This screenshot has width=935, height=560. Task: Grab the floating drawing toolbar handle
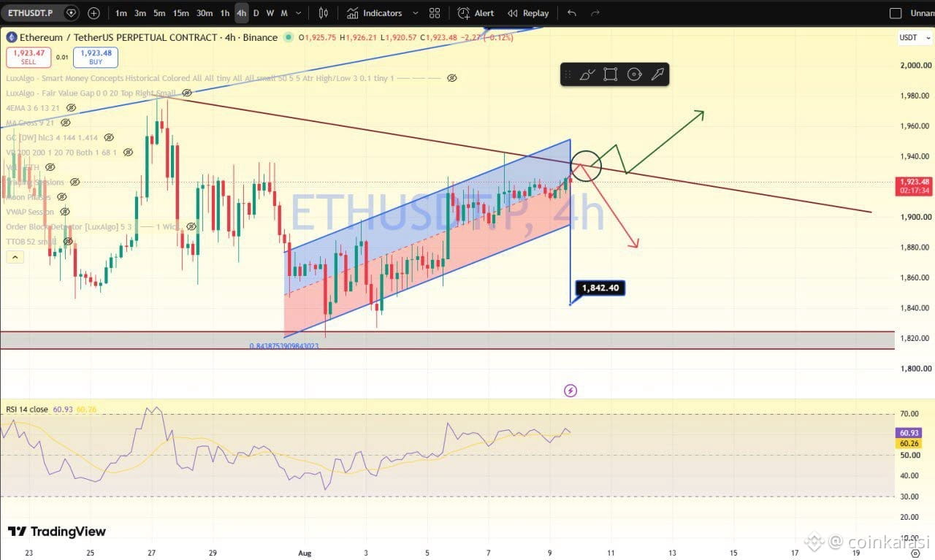pyautogui.click(x=568, y=74)
